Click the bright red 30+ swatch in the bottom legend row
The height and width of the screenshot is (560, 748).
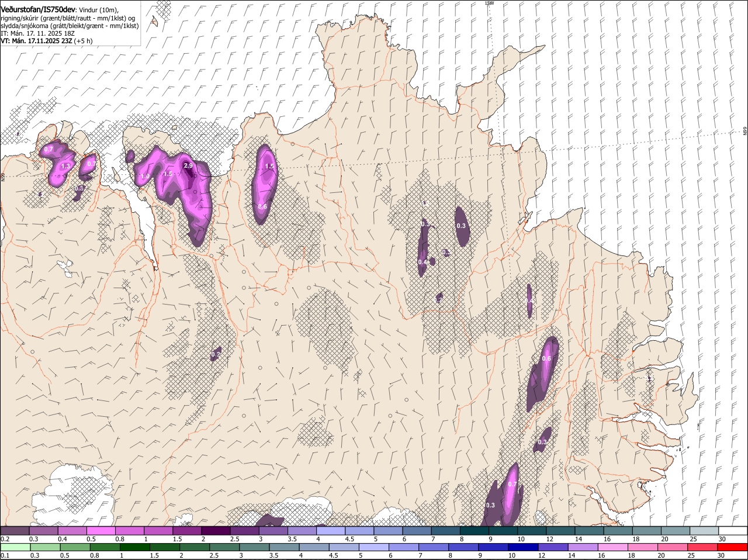click(x=732, y=547)
